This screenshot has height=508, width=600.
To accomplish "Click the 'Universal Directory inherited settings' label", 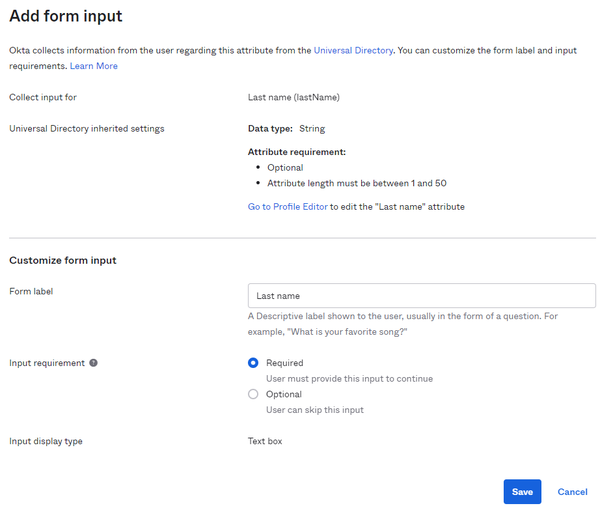I will pyautogui.click(x=87, y=129).
